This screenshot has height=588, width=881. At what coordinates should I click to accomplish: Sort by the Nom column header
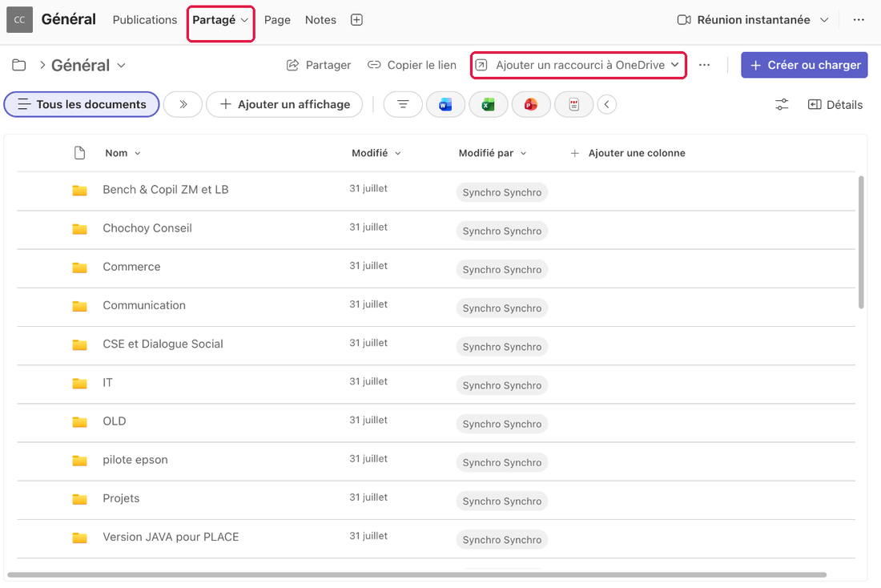coord(123,153)
